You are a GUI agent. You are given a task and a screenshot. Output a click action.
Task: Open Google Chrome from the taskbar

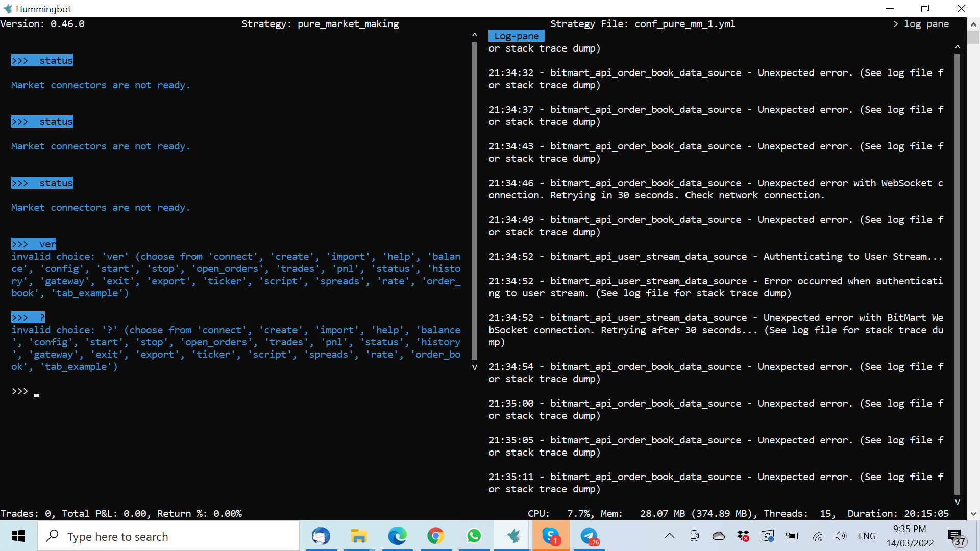coord(436,536)
